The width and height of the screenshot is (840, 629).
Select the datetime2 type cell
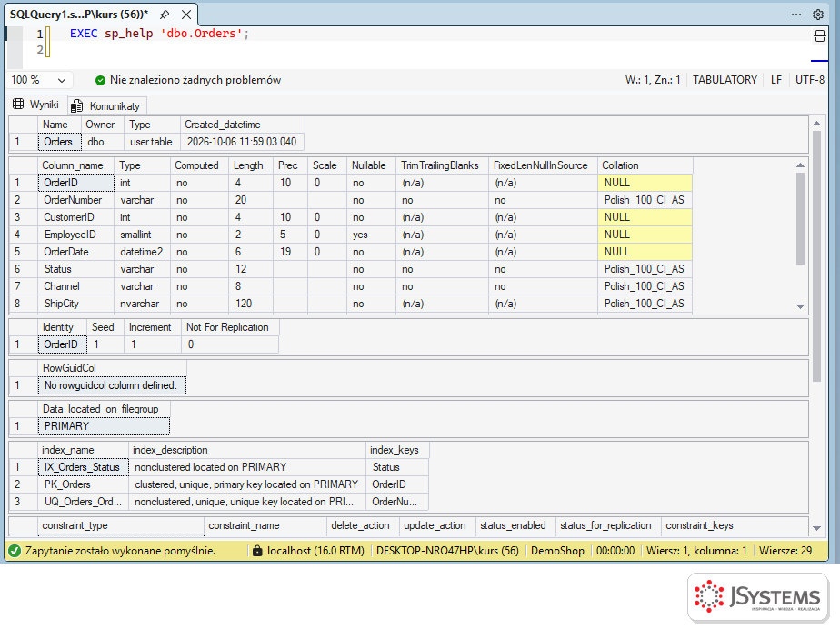click(142, 252)
